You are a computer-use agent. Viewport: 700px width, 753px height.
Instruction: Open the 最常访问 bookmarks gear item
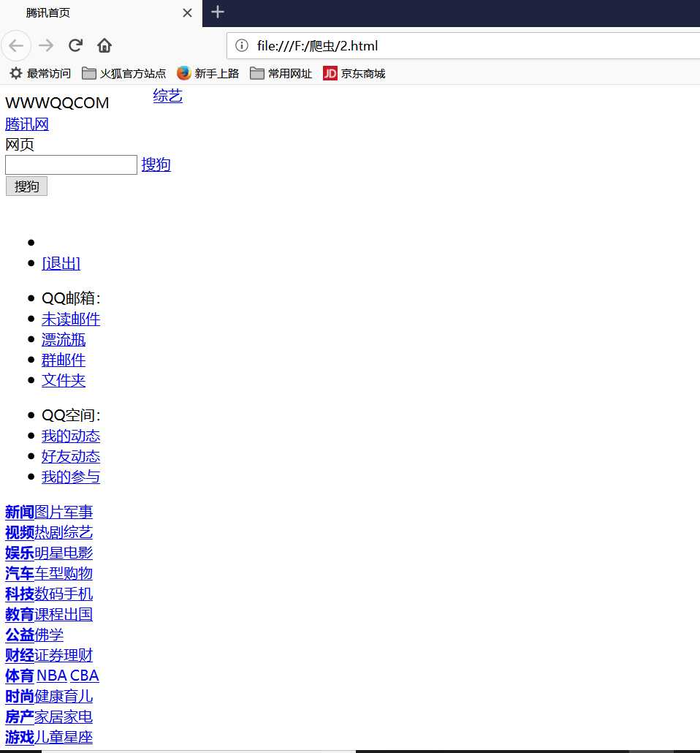(x=40, y=74)
